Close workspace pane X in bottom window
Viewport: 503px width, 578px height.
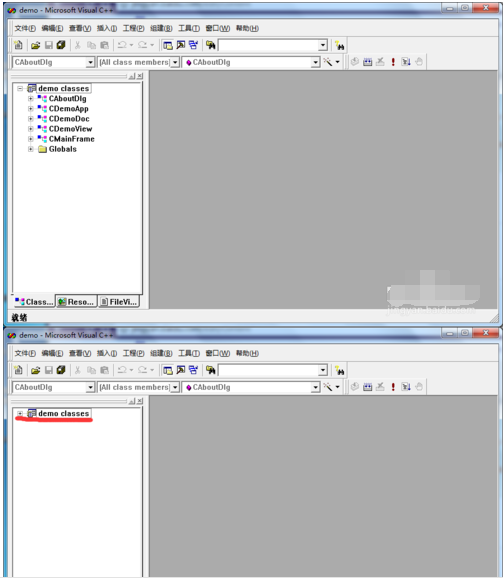(140, 401)
